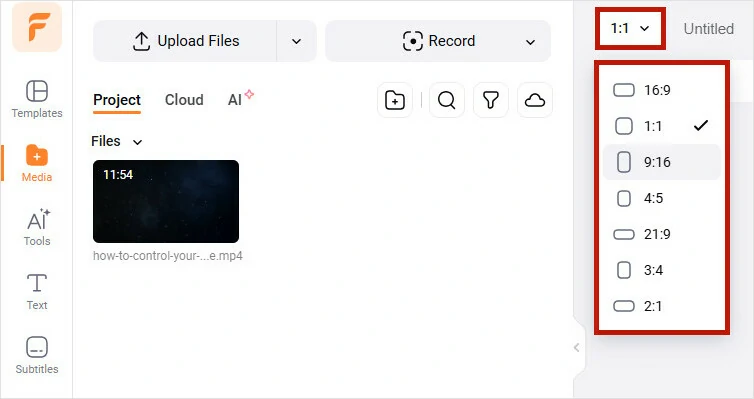Screen dimensions: 754x399
Task: Open the Text sidebar section
Action: pos(37,292)
